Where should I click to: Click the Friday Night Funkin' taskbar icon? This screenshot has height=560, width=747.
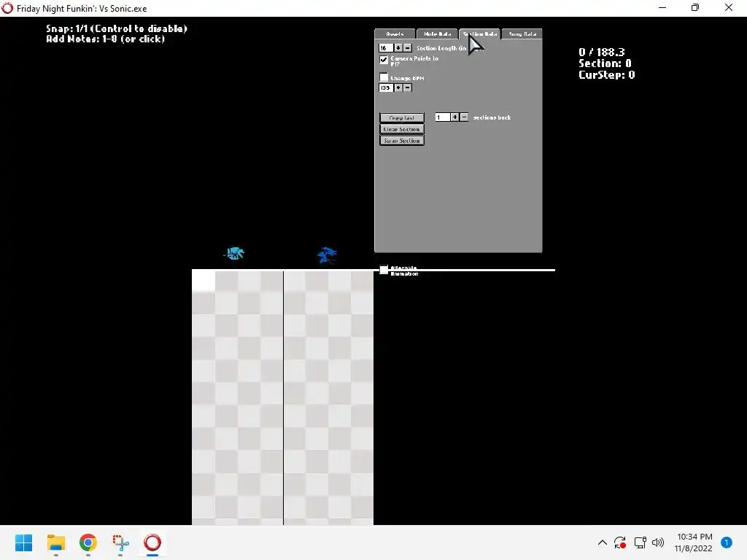pos(152,542)
